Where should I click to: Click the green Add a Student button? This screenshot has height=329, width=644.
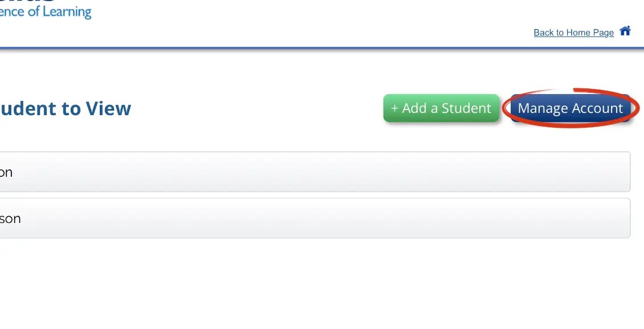coord(442,108)
